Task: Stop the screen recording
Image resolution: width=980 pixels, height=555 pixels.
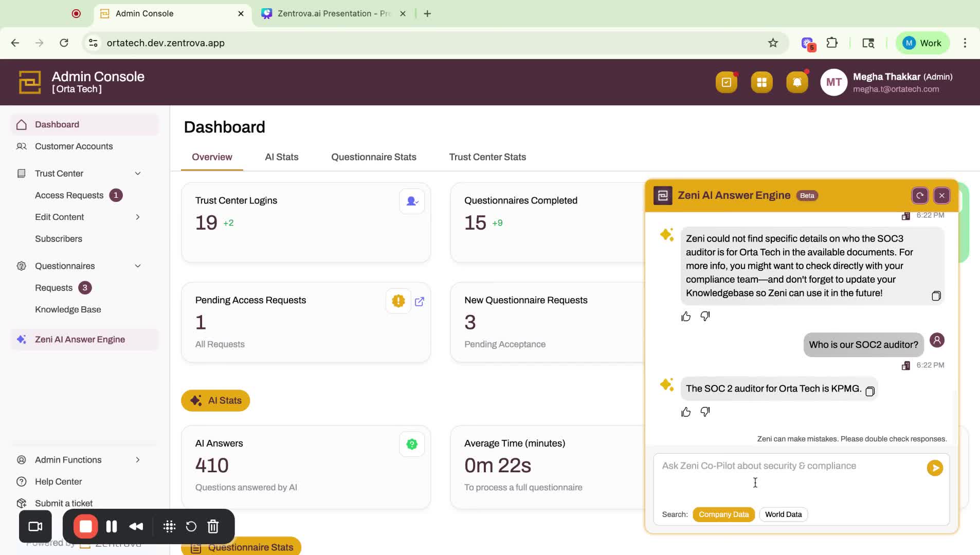Action: coord(85,526)
